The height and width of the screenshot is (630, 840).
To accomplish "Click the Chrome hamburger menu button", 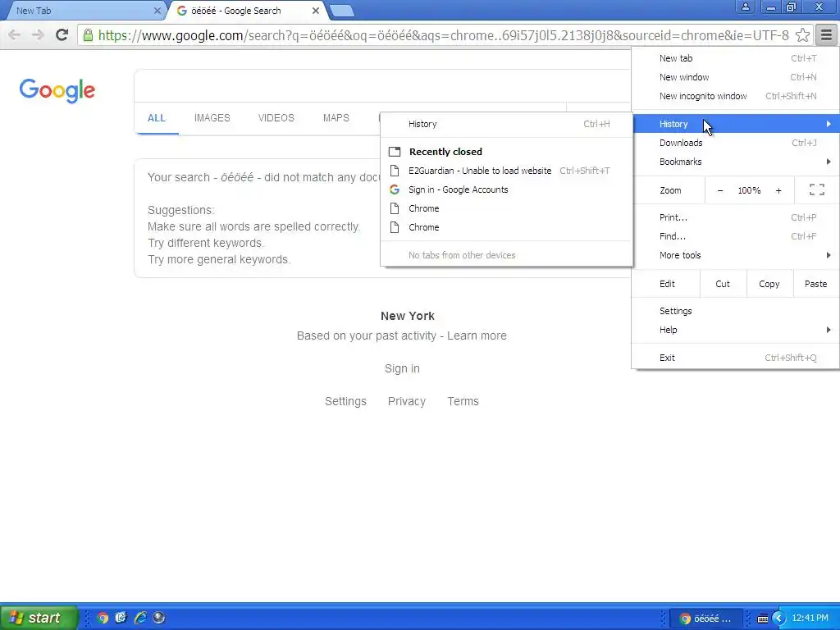I will (x=827, y=35).
